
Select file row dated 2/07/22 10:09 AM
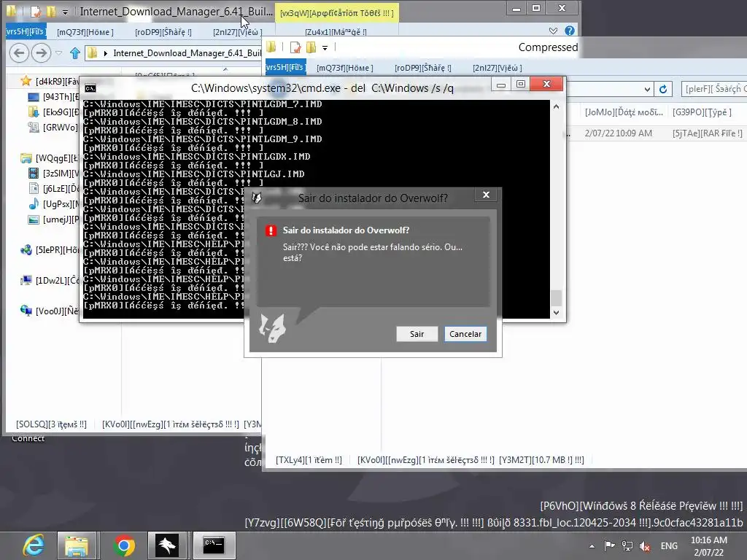[657, 133]
